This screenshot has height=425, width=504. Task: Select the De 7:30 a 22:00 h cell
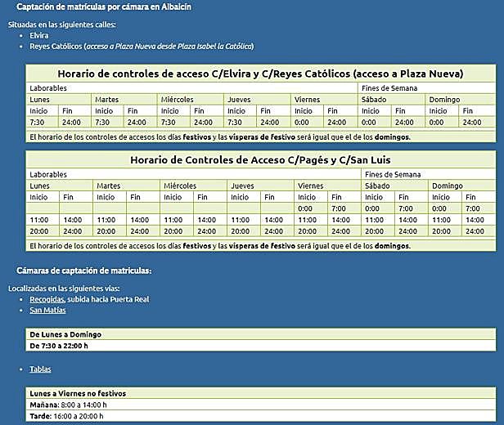pyautogui.click(x=59, y=346)
